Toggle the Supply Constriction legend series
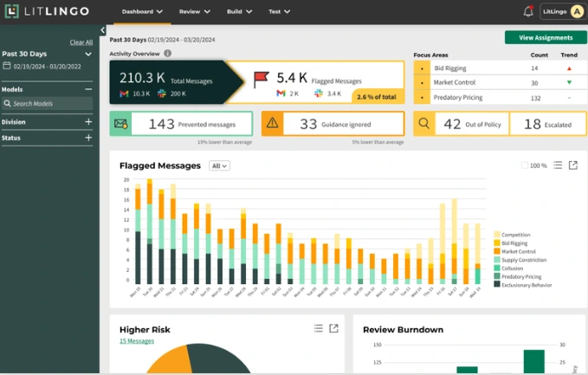 pos(520,260)
